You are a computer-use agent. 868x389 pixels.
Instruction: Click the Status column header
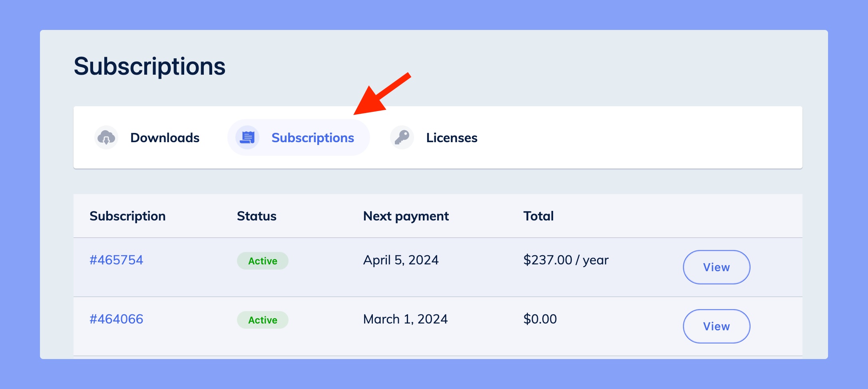pos(257,216)
